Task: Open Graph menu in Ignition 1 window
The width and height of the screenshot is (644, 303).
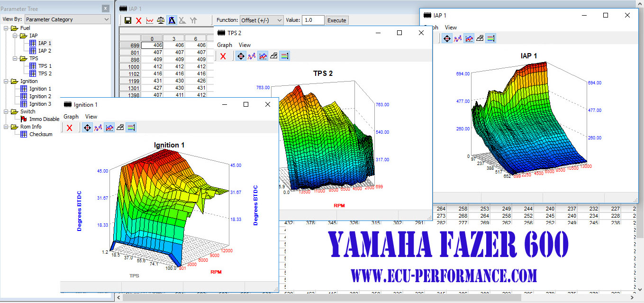Action: tap(71, 117)
